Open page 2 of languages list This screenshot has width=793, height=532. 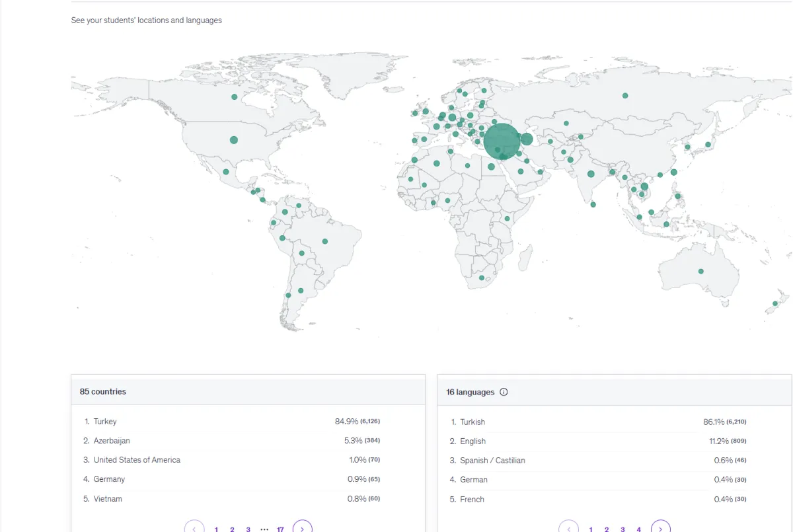(607, 529)
